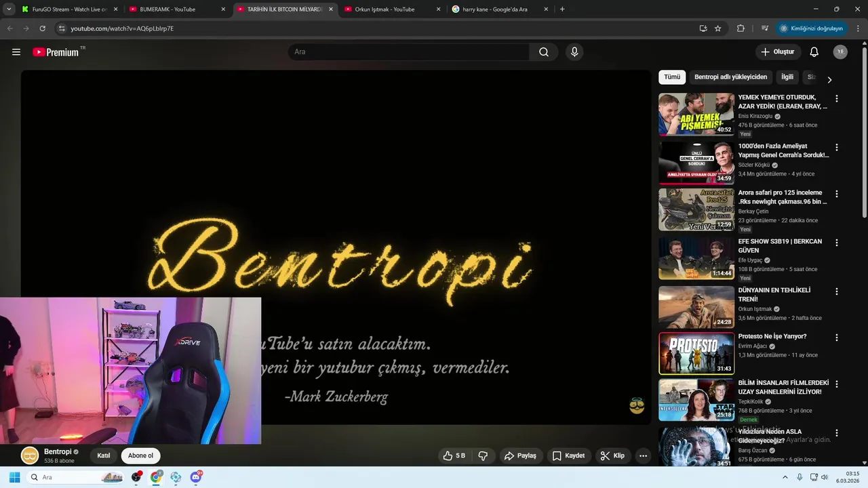Share the video via Paylaş
868x488 pixels.
pos(520,456)
